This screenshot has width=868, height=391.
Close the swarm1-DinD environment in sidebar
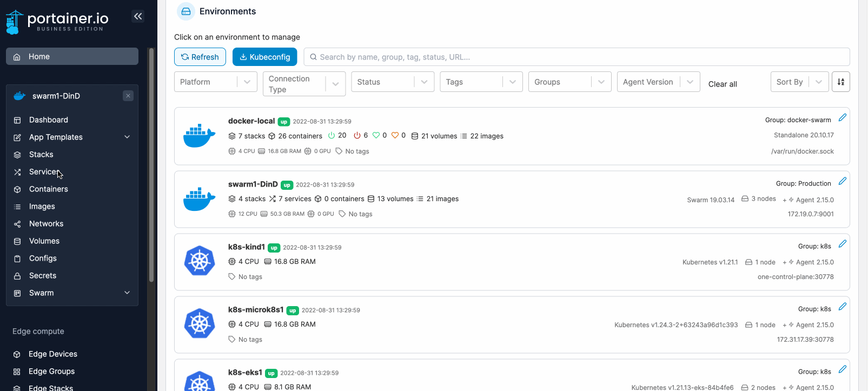(x=128, y=96)
